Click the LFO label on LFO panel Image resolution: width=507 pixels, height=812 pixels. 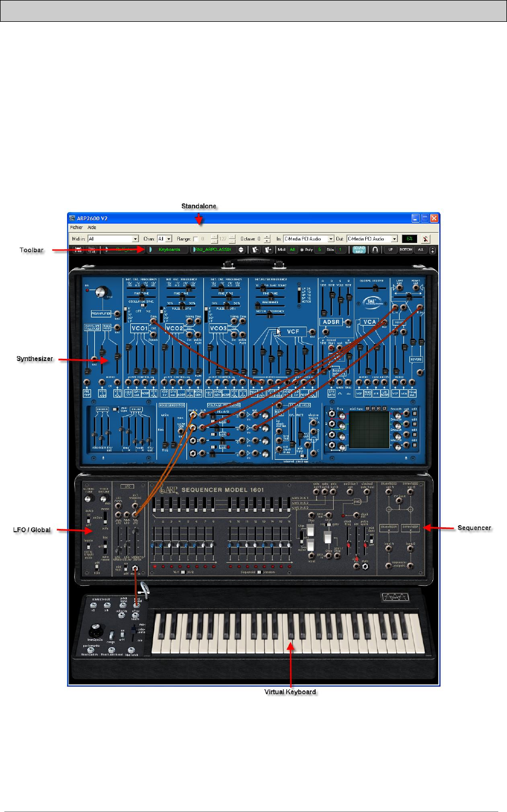click(128, 486)
